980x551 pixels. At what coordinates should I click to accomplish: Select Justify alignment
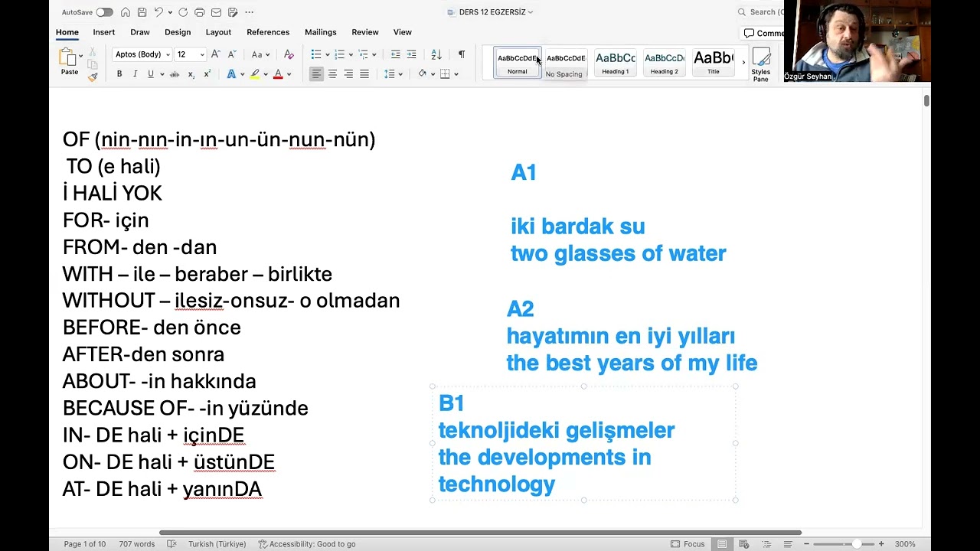point(364,74)
